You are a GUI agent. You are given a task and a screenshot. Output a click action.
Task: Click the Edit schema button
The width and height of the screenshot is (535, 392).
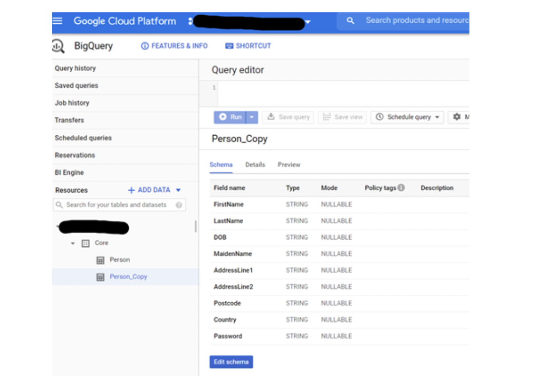[231, 362]
